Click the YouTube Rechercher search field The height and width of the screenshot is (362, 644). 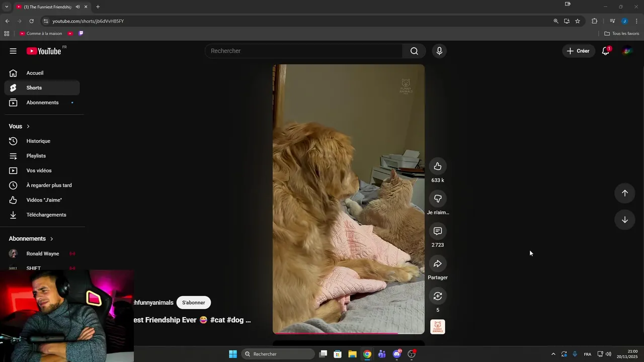click(303, 51)
